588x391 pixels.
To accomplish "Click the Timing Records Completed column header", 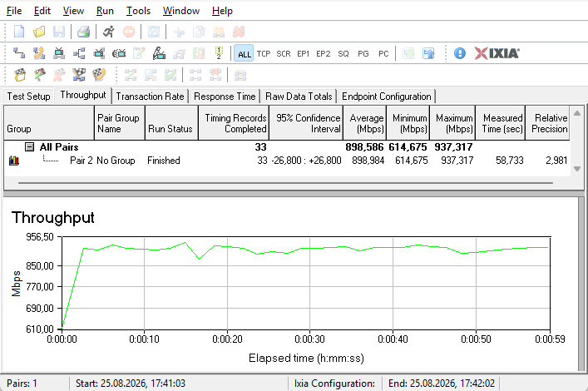I will click(234, 123).
